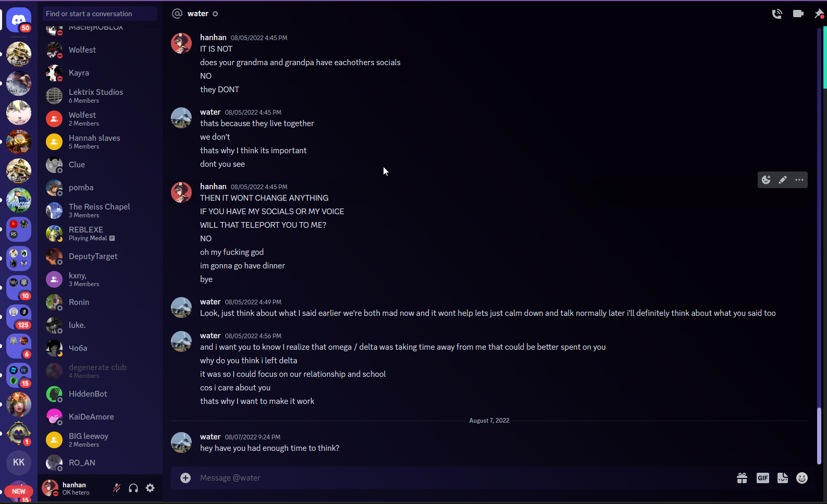Open the GIF picker

[x=762, y=478]
